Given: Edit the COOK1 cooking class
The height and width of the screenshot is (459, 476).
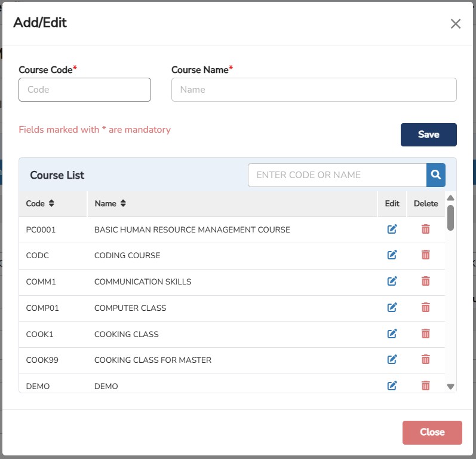Looking at the screenshot, I should 392,334.
